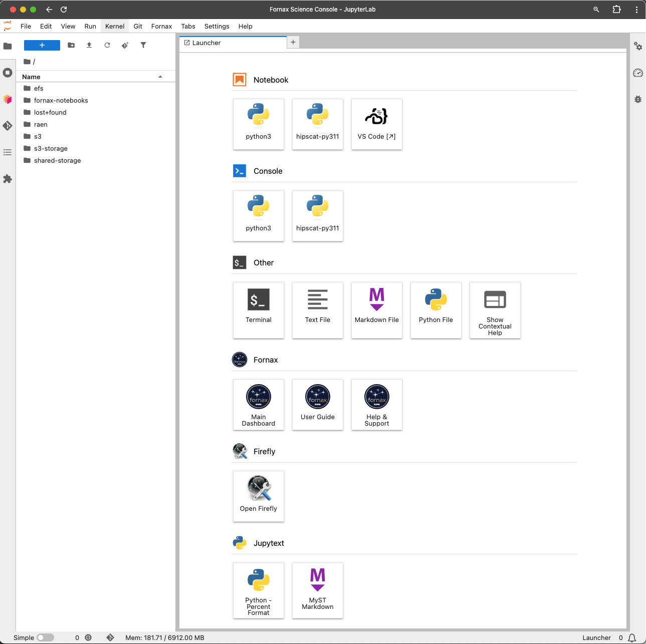Open the Kernel menu
This screenshot has width=646, height=644.
click(114, 26)
